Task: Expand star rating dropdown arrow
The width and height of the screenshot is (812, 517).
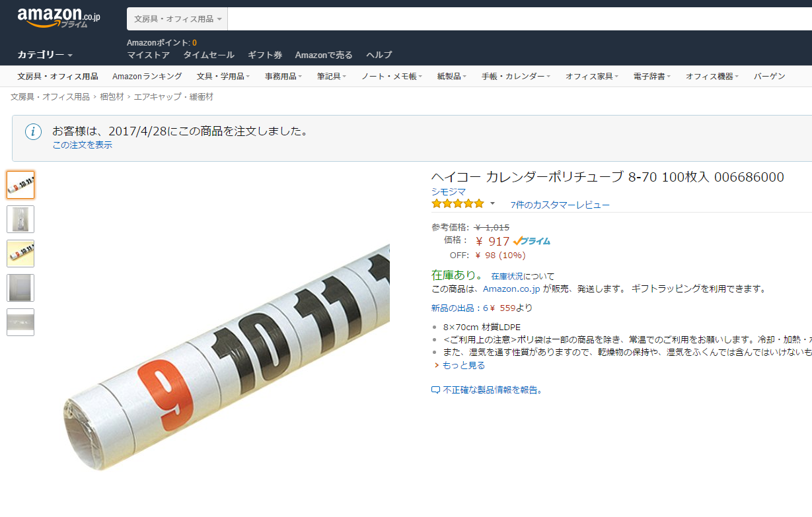Action: click(492, 204)
